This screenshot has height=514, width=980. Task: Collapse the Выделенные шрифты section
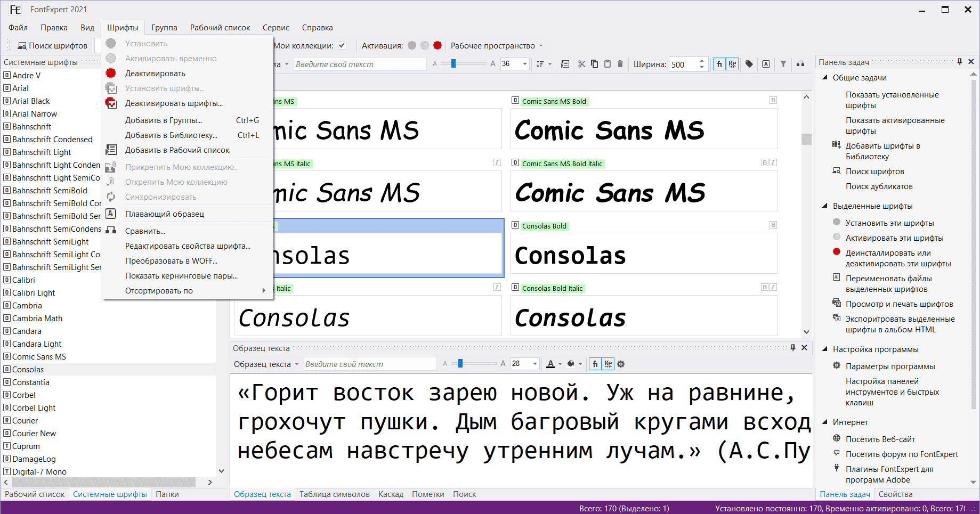coord(825,206)
